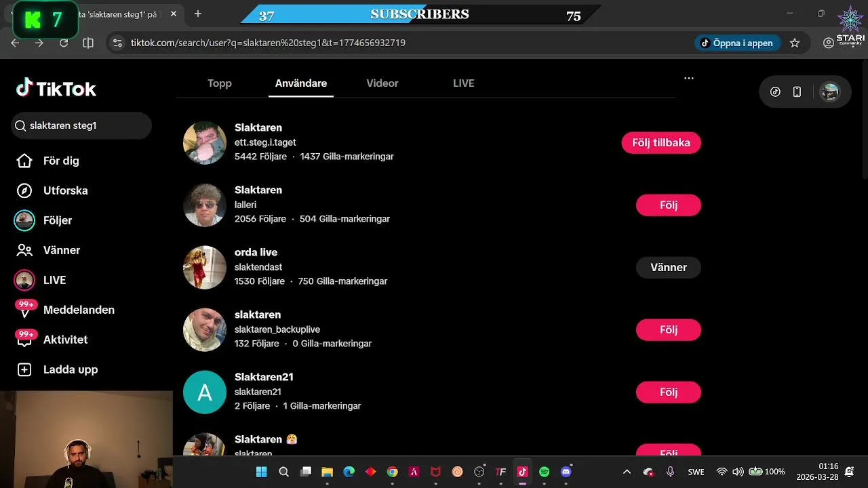Open the volume control in system tray

pyautogui.click(x=738, y=472)
